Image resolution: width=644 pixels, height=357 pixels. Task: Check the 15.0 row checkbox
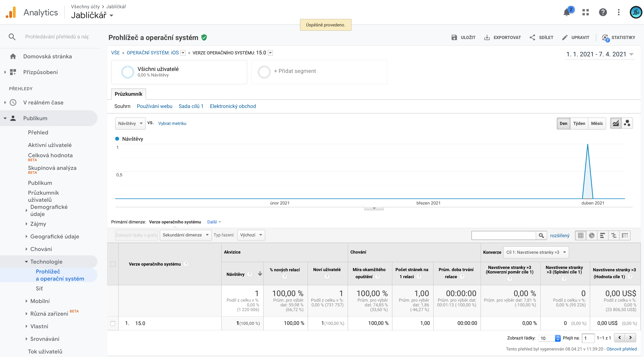pos(113,323)
